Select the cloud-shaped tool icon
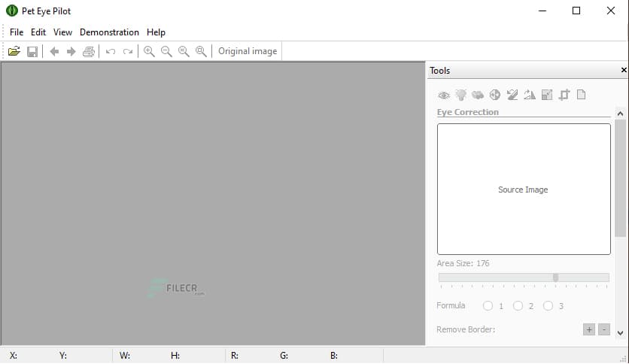Viewport: 629px width, 364px height. (x=478, y=95)
